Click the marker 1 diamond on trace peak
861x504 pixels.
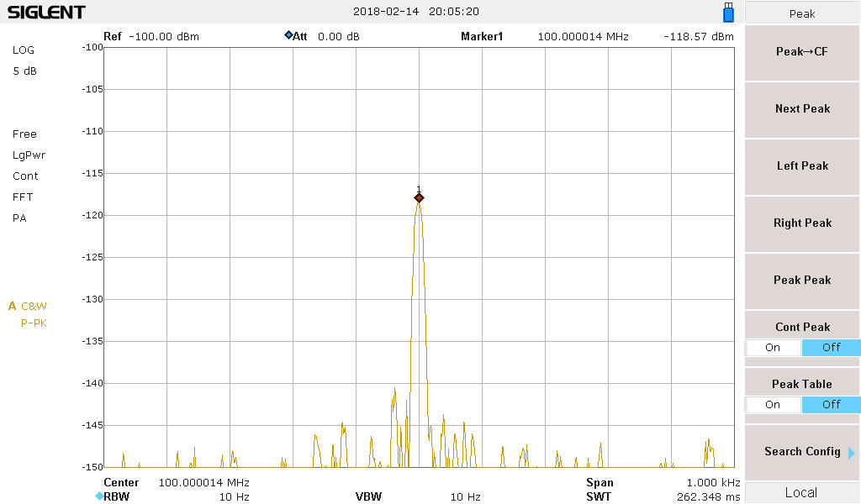pos(419,197)
